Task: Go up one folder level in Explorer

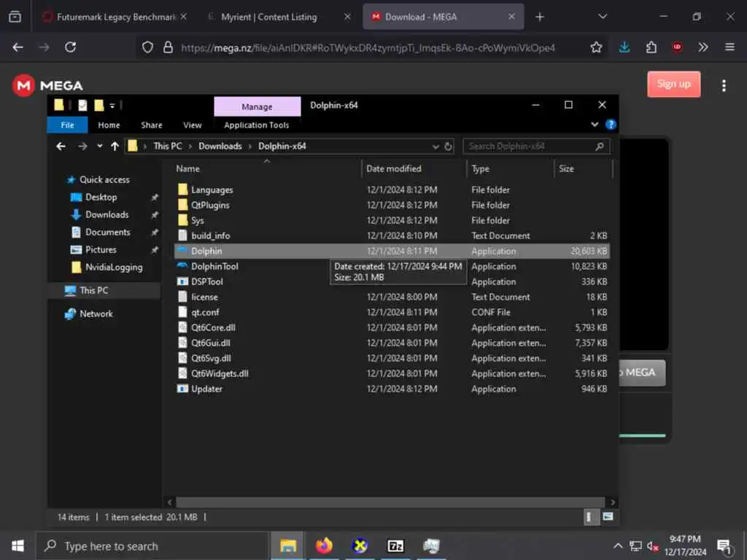Action: click(115, 146)
